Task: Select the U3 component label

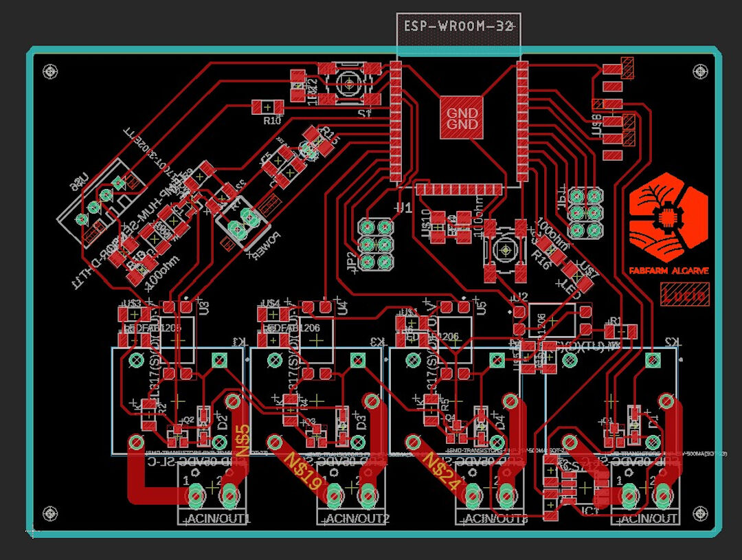Action: click(x=205, y=309)
